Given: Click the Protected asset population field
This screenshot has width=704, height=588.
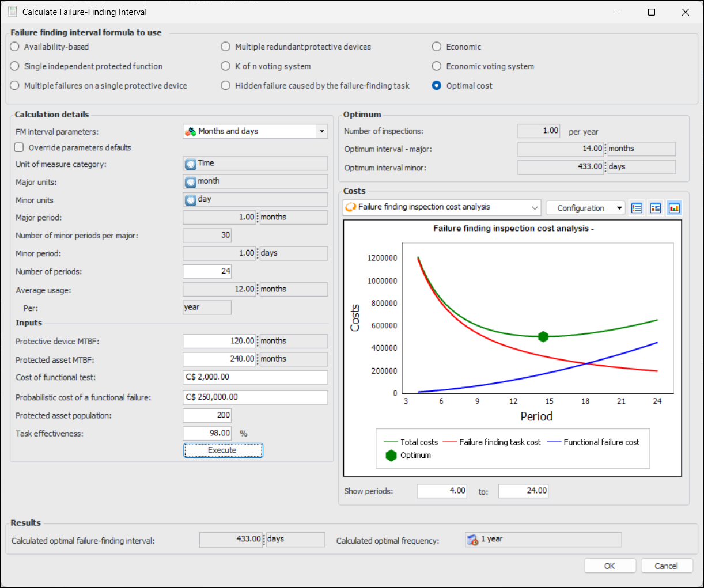Looking at the screenshot, I should tap(207, 415).
